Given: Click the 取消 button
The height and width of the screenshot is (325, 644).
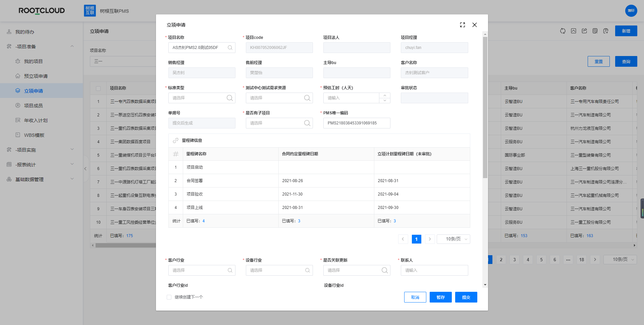Looking at the screenshot, I should point(415,297).
